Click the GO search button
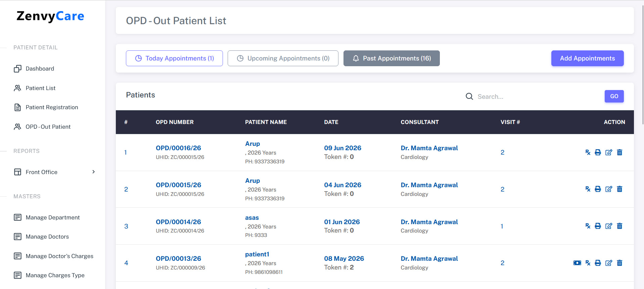 pos(614,96)
